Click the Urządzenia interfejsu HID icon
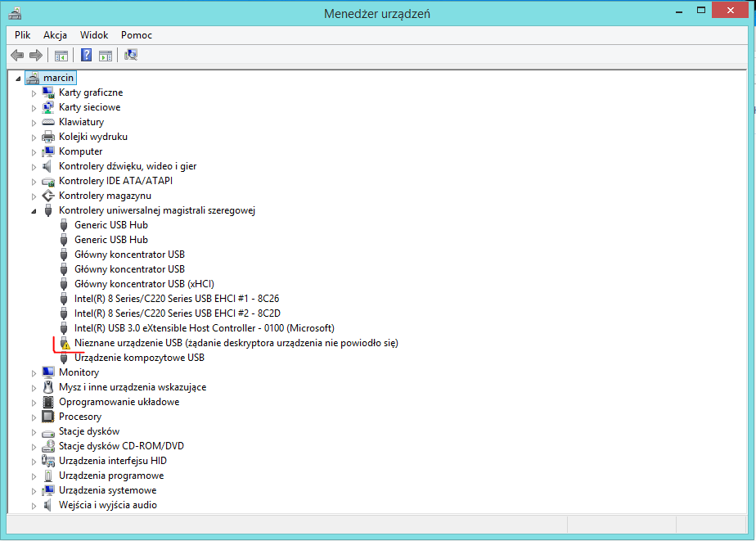 (x=48, y=461)
